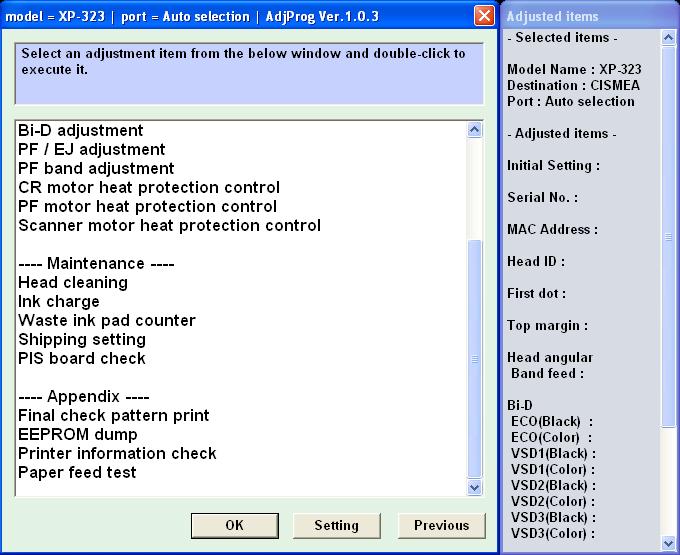Viewport: 680px width, 555px height.
Task: Click the Initial Setting entry
Action: 554,166
